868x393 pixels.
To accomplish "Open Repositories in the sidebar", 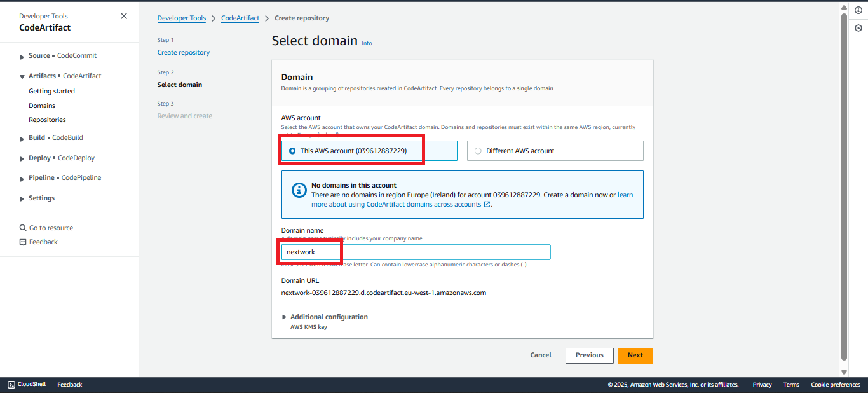I will coord(47,120).
